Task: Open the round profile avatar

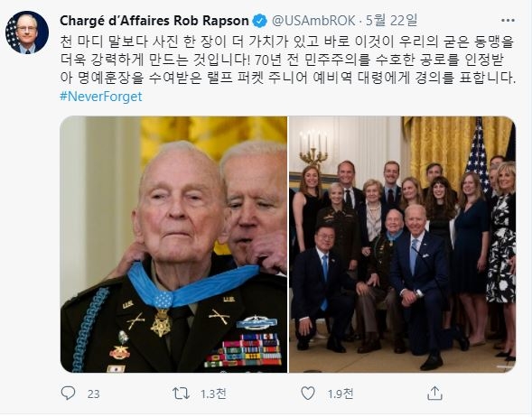Action: [x=27, y=32]
